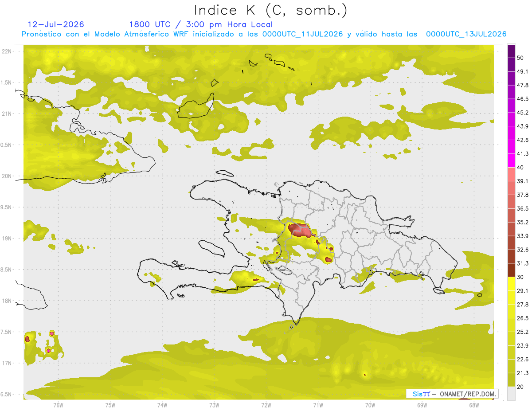Click the "73W" longitude label
532x411 pixels.
[x=214, y=405]
